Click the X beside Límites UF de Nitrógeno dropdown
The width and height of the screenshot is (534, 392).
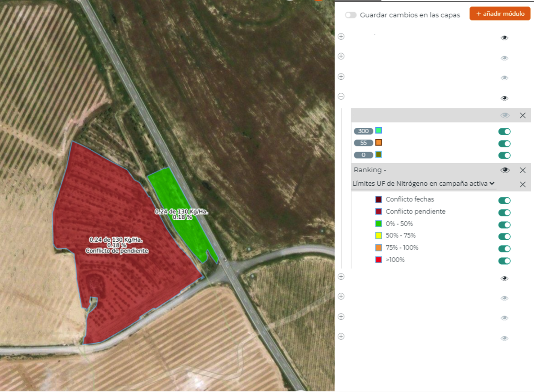[522, 184]
